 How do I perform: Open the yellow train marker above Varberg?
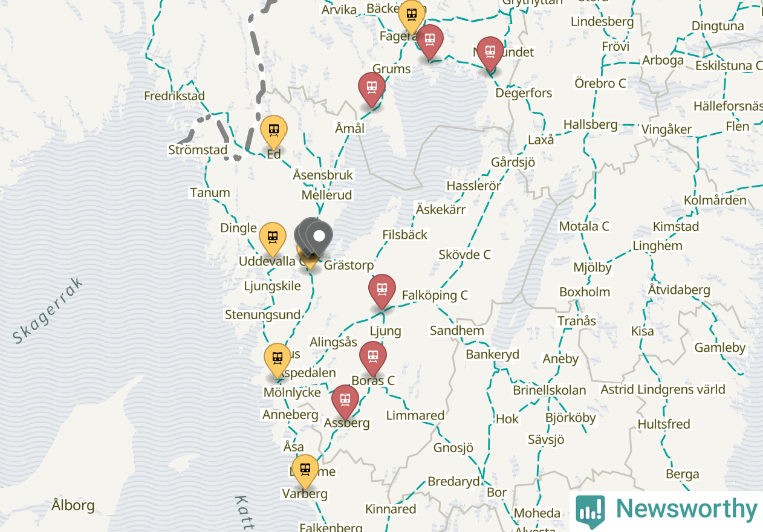click(305, 471)
